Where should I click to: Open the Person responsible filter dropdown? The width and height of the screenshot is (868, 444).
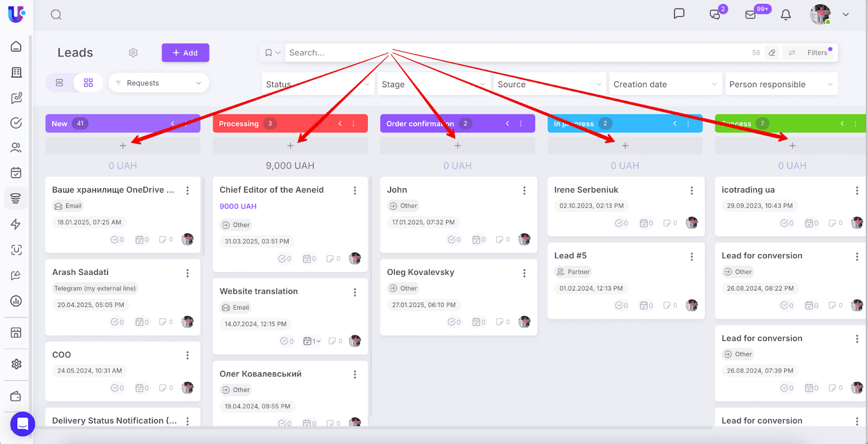coord(781,84)
